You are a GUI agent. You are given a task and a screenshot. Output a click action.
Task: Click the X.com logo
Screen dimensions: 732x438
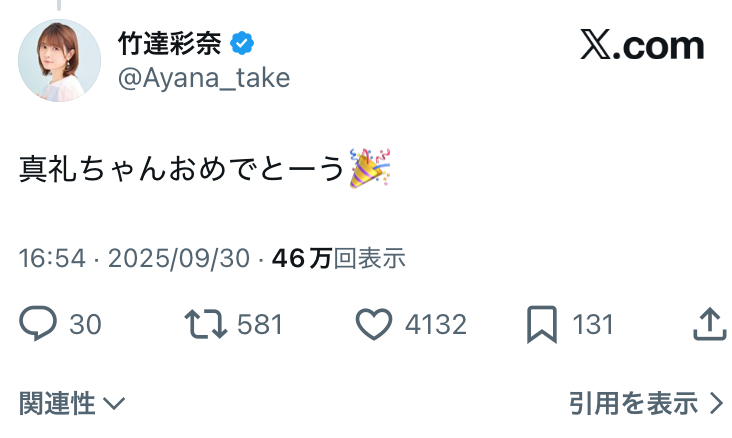coord(642,45)
